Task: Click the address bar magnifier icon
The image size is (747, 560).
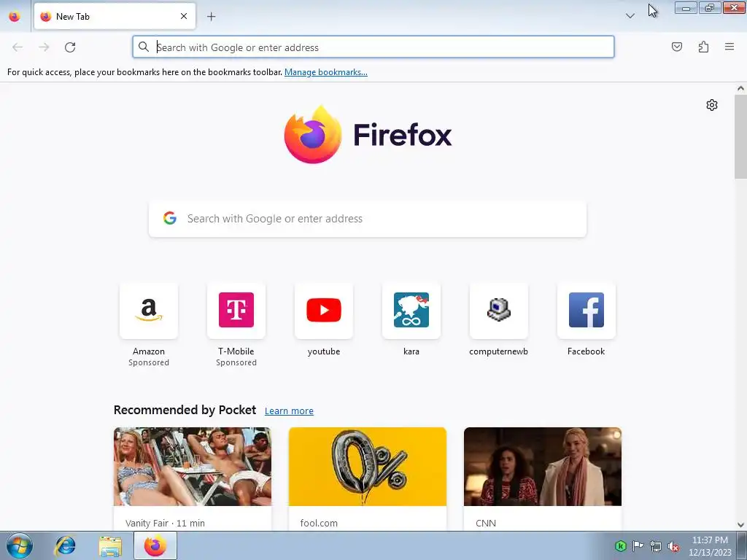Action: coord(144,47)
